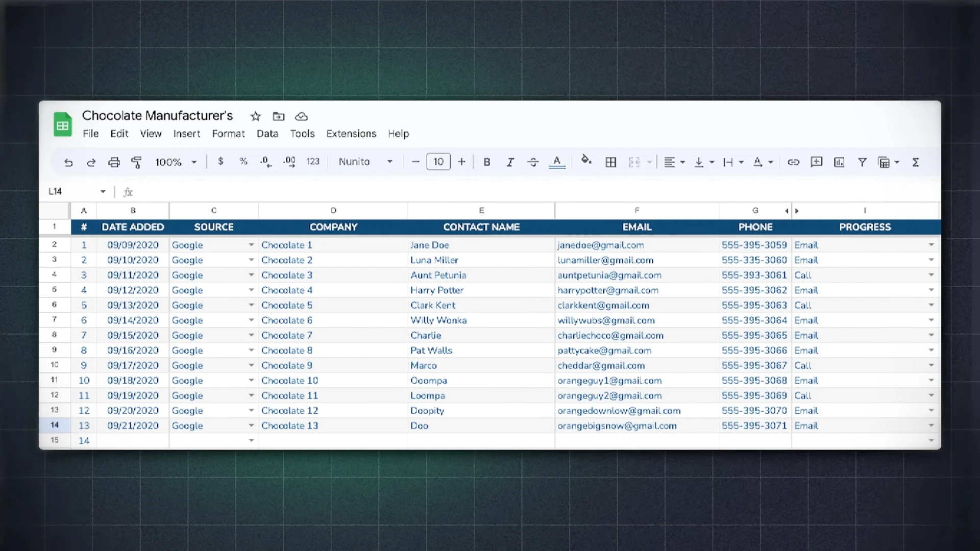Screen dimensions: 980x551
Task: Apply currency format with dollar icon
Action: [x=220, y=162]
